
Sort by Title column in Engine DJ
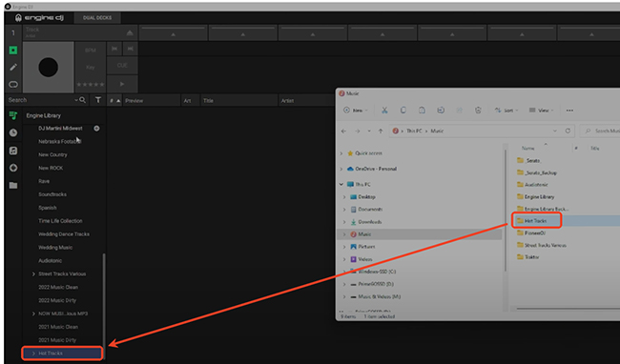pyautogui.click(x=239, y=101)
